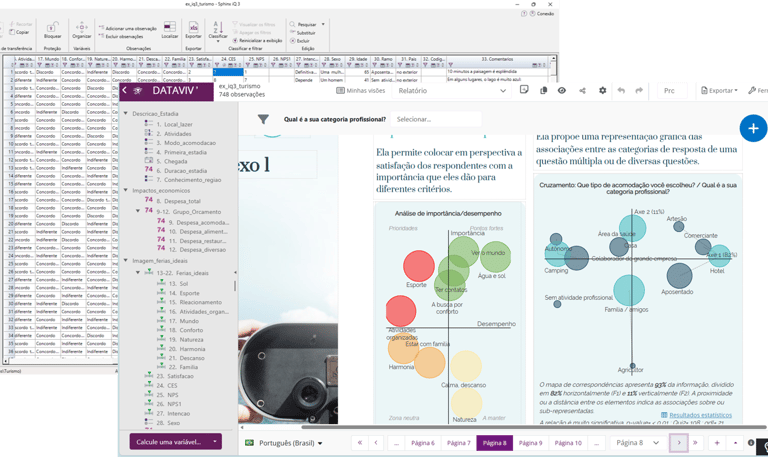Click the redo arrow in the Dataviv toolbar
768x457 pixels.
coord(639,91)
